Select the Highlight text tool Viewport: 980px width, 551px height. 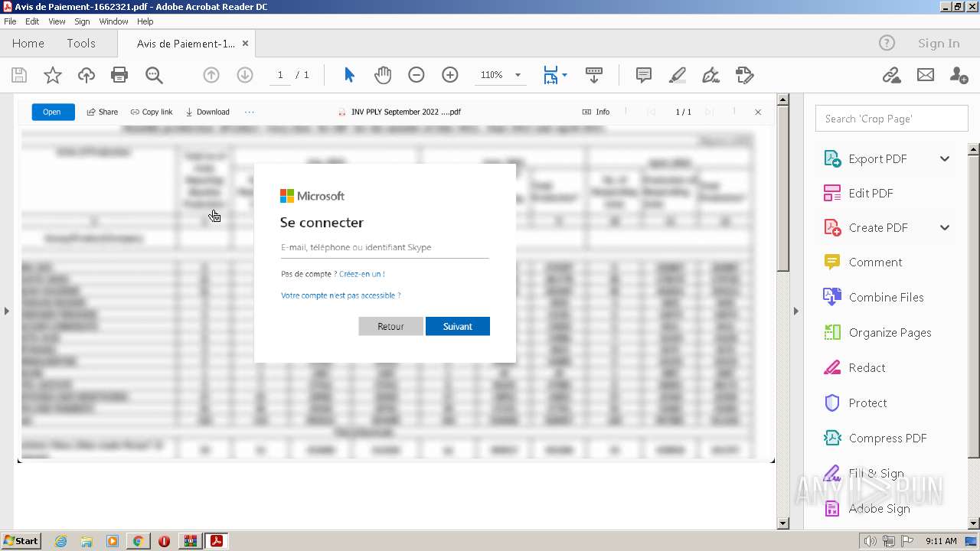click(x=678, y=75)
